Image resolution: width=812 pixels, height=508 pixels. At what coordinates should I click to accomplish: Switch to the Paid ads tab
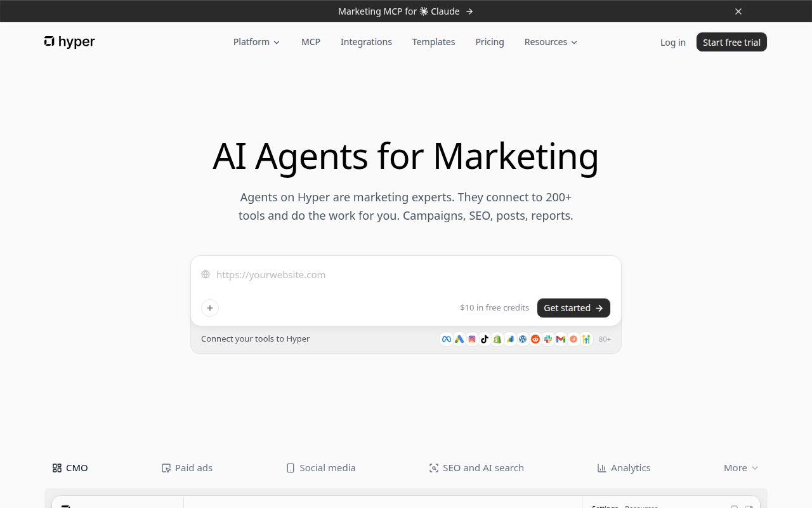point(187,468)
